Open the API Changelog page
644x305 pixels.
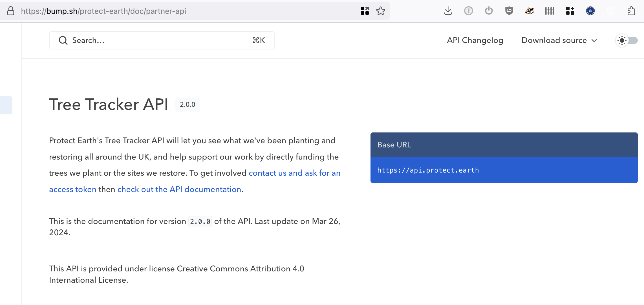(475, 40)
